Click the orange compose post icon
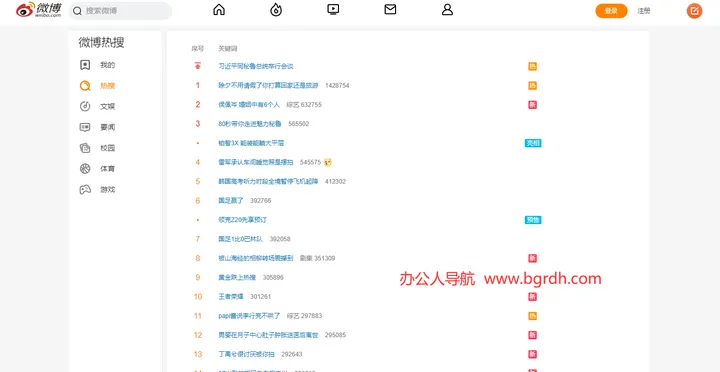Image resolution: width=720 pixels, height=372 pixels. pyautogui.click(x=694, y=11)
